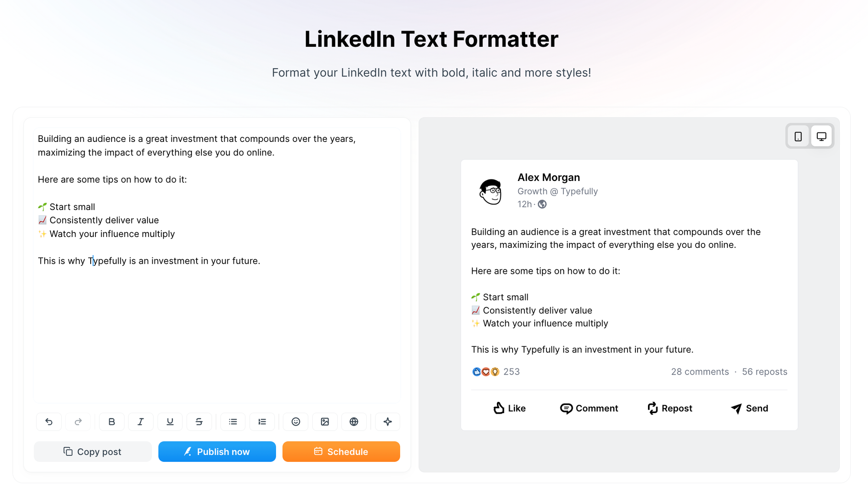
Task: Undo the last edit
Action: pyautogui.click(x=49, y=421)
